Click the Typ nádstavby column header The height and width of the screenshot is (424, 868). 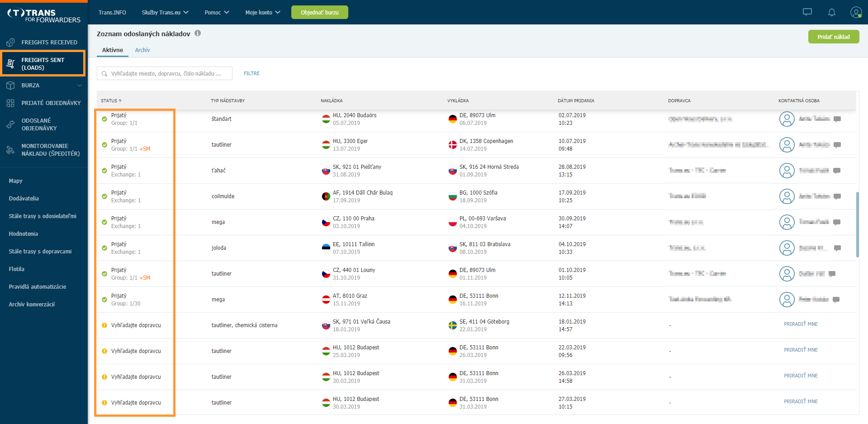228,100
